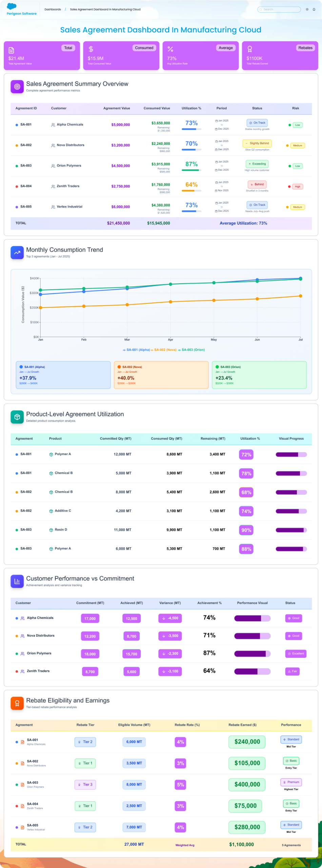Click the Resin D 90% visual progress bar
Screen dimensions: 322x868
(291, 530)
